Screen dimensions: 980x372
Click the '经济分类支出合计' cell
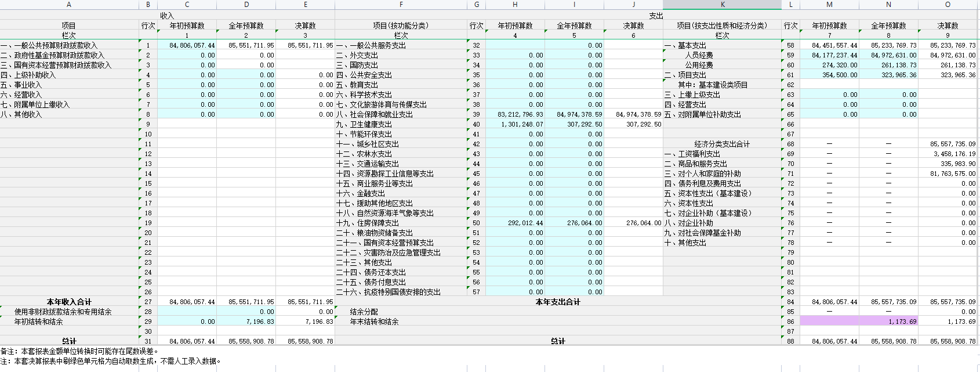click(722, 144)
